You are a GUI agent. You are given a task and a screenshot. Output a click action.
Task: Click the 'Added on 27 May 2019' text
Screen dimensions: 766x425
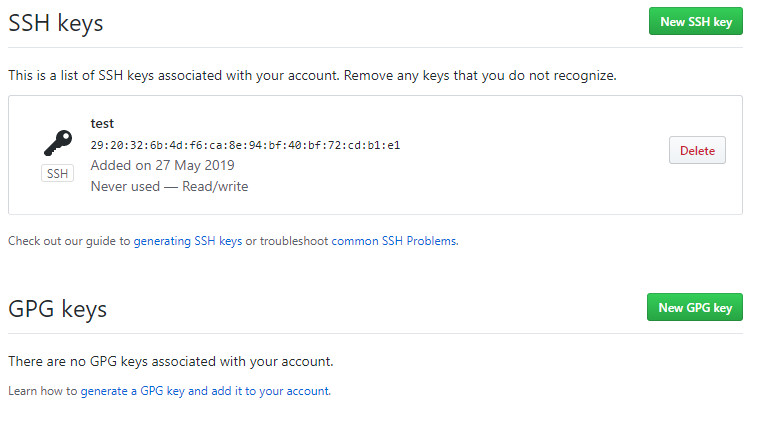(162, 165)
